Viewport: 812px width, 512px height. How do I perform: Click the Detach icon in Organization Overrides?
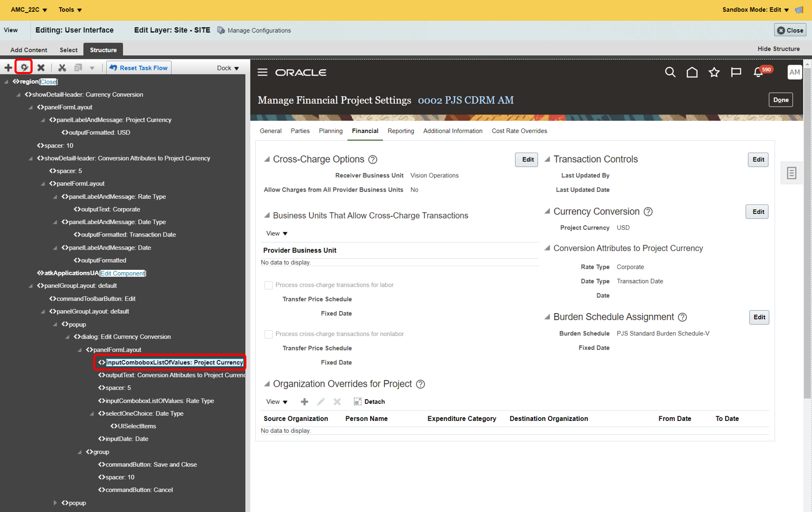[x=358, y=402]
